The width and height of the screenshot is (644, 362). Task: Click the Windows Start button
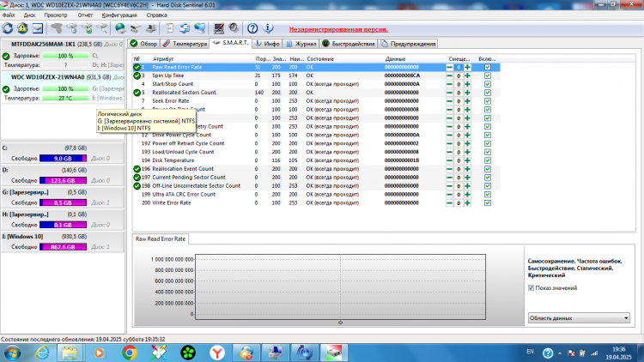click(12, 353)
